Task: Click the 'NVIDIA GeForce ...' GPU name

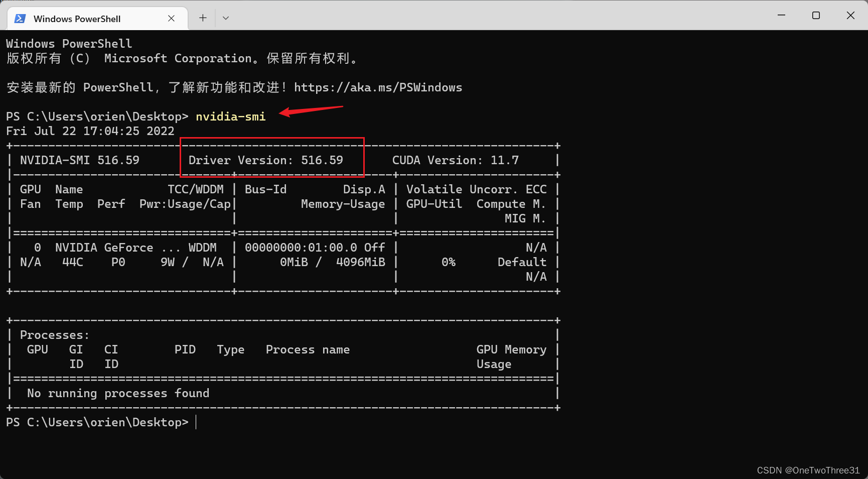Action: click(118, 248)
